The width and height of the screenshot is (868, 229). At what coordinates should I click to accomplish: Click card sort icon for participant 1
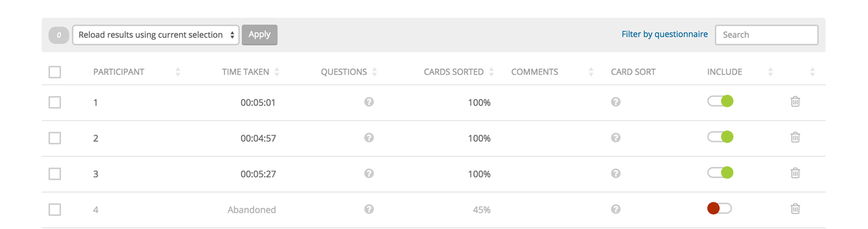[616, 102]
